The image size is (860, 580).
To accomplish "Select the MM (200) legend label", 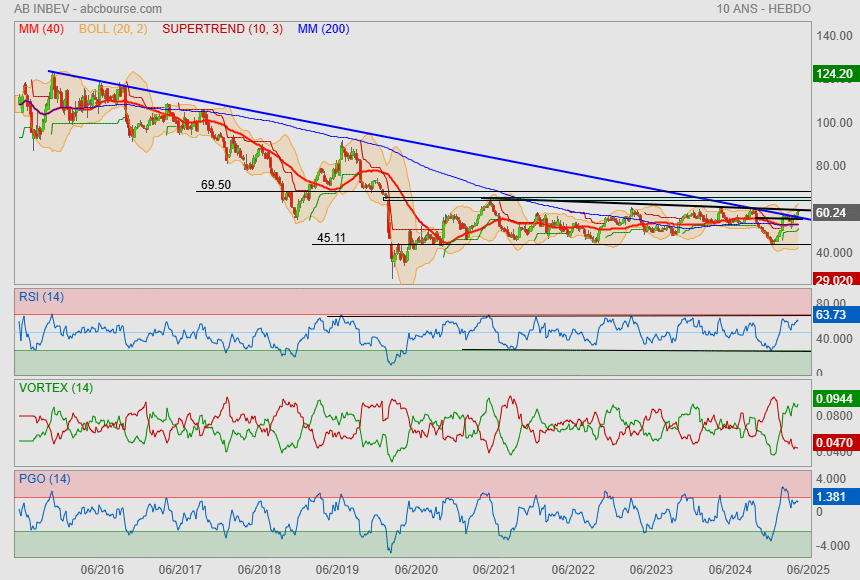I will (324, 29).
